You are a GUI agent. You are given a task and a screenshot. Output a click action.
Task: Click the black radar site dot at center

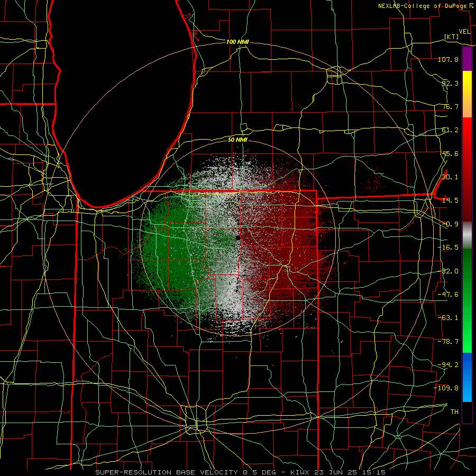(x=239, y=237)
